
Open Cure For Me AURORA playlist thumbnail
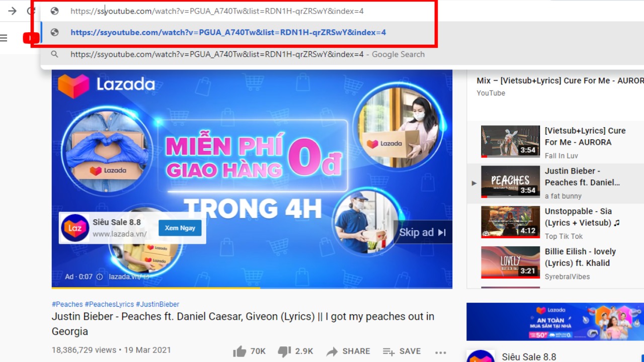point(510,141)
